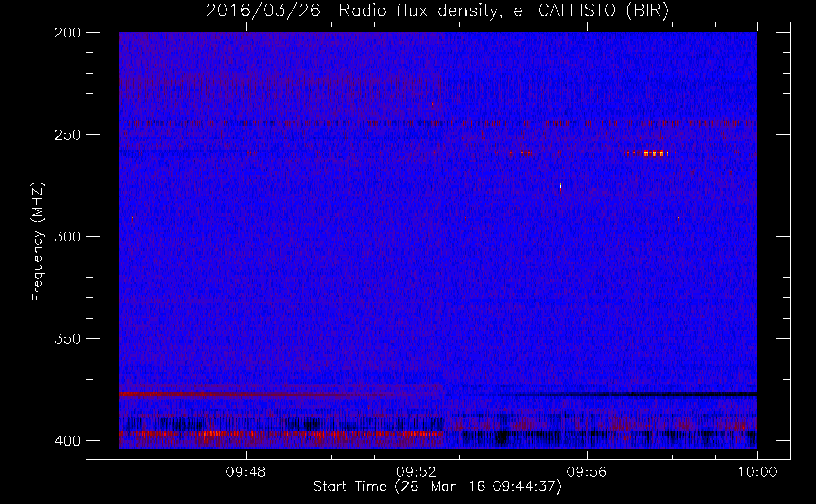This screenshot has height=504, width=816.
Task: Click the 250 frequency tick label
Action: pos(67,135)
